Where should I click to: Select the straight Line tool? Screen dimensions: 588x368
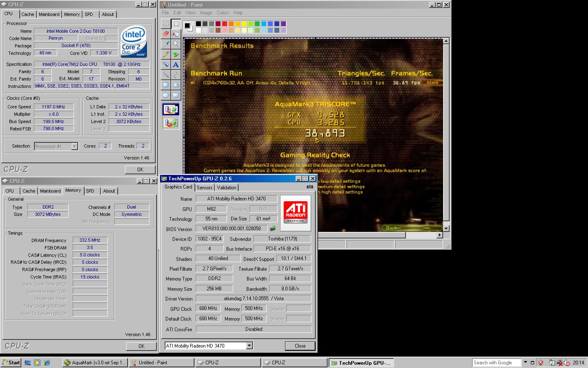165,74
